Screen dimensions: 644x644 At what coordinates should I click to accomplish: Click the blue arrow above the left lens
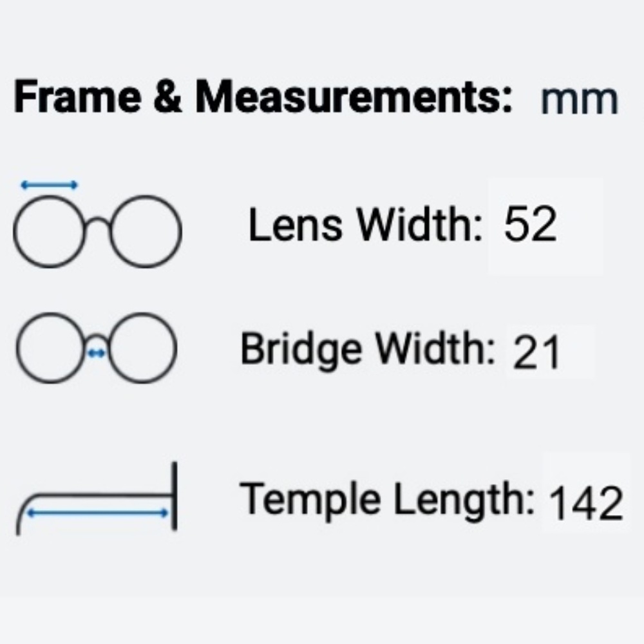pyautogui.click(x=49, y=185)
